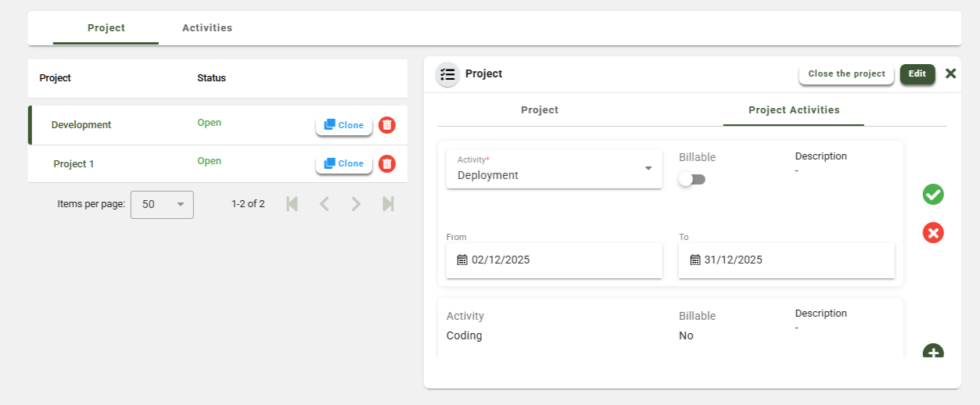Open the From date field 02/12/2025
This screenshot has height=405, width=980.
click(x=554, y=260)
